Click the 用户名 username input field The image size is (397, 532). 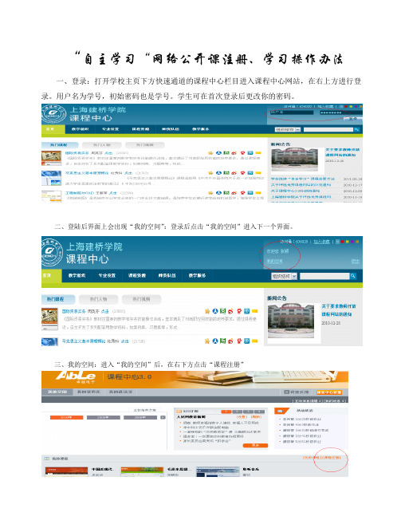point(292,112)
